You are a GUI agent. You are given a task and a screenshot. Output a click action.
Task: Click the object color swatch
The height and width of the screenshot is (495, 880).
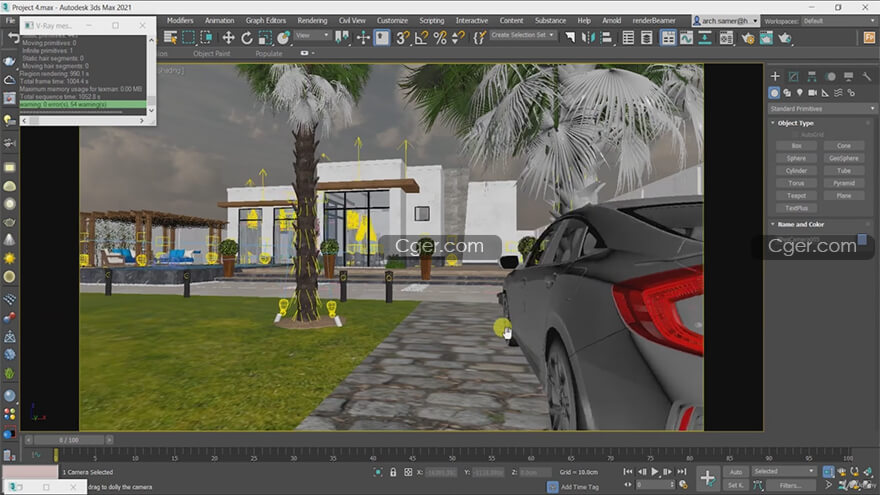point(862,240)
